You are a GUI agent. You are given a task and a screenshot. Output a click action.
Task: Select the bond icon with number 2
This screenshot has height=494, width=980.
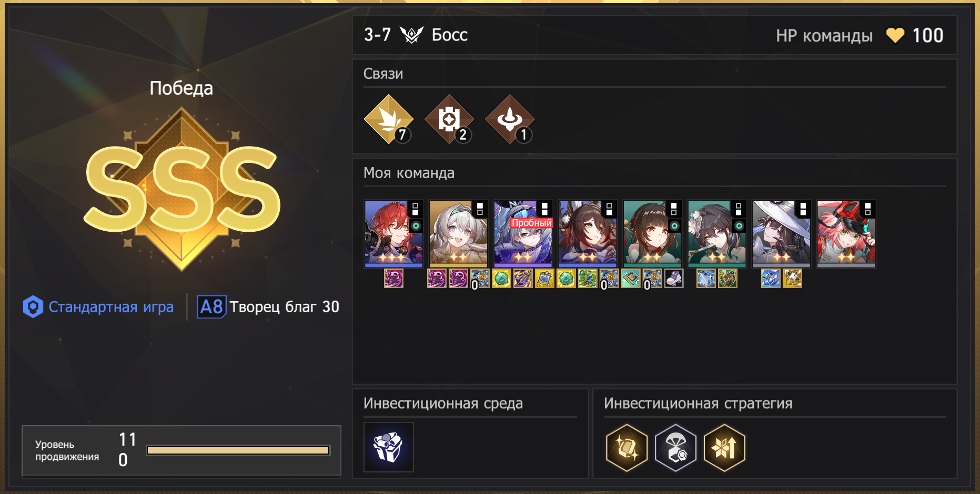click(449, 119)
